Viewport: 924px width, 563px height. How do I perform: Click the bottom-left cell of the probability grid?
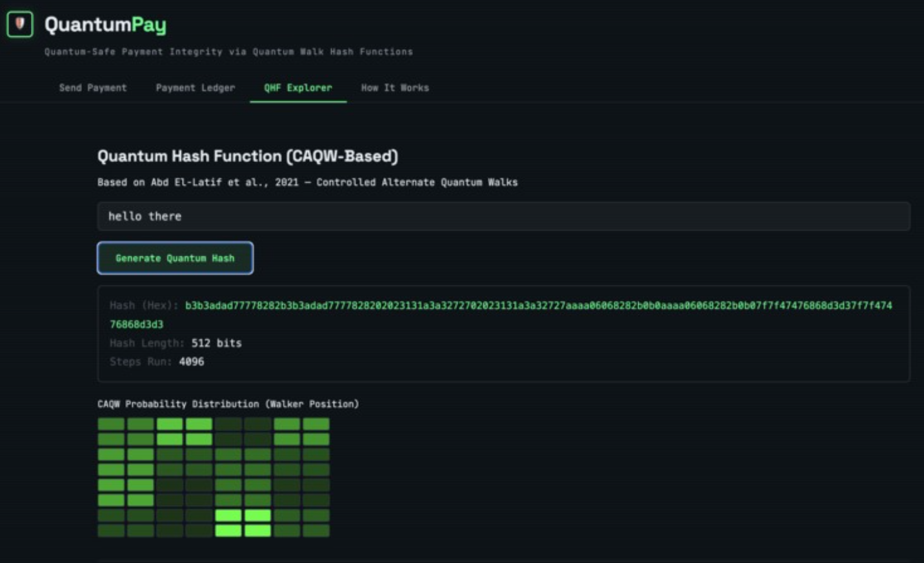[111, 531]
